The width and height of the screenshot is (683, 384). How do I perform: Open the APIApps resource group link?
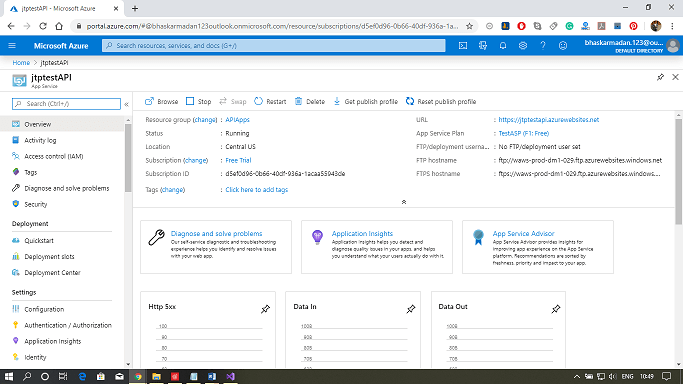(237, 120)
